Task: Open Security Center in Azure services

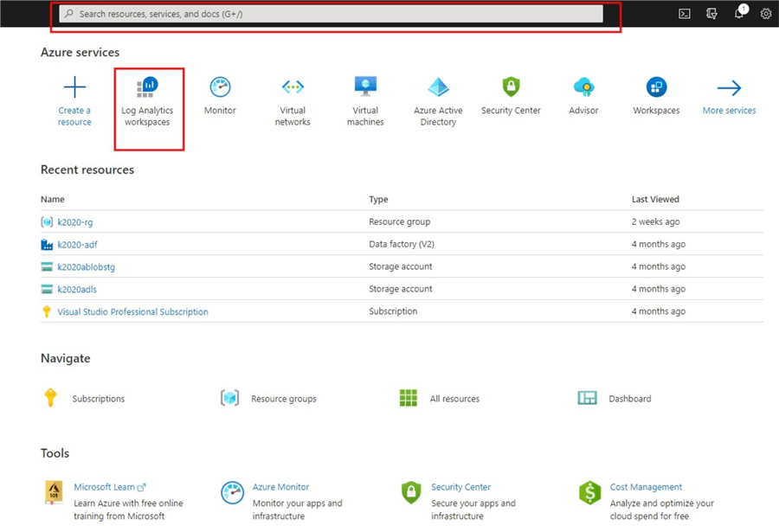Action: (511, 96)
